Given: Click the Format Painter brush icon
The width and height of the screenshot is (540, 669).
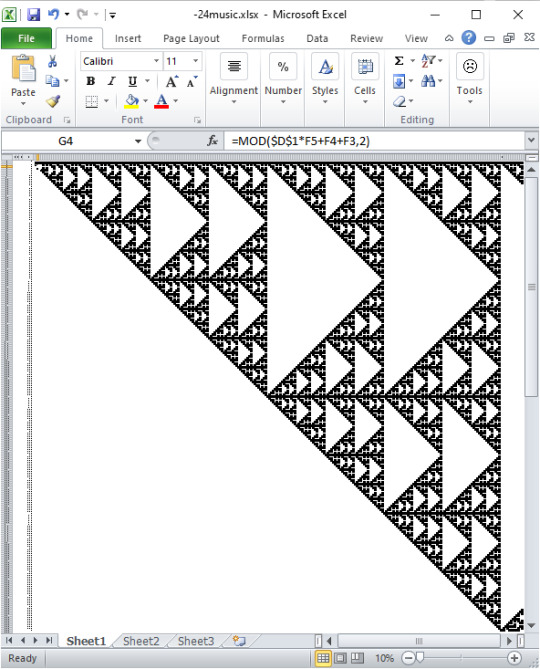Looking at the screenshot, I should (53, 101).
